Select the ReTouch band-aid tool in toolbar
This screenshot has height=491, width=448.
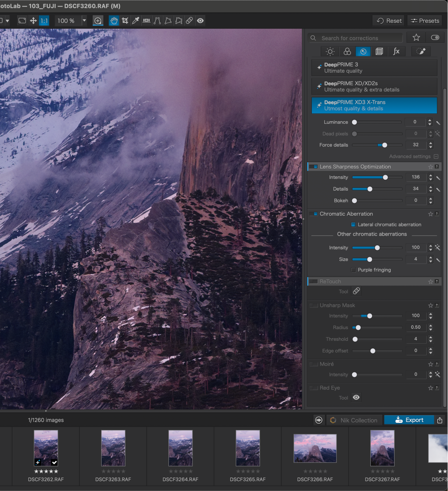click(189, 21)
